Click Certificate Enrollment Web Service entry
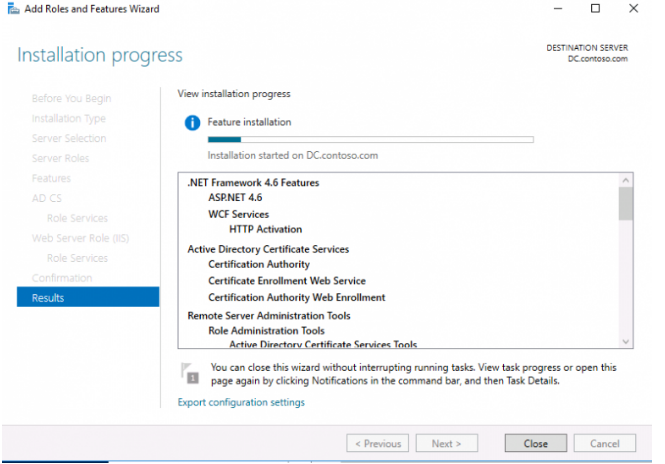 click(x=287, y=281)
